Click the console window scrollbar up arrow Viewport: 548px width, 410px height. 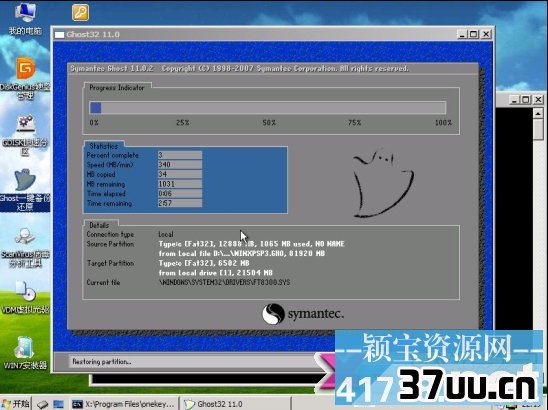[538, 113]
